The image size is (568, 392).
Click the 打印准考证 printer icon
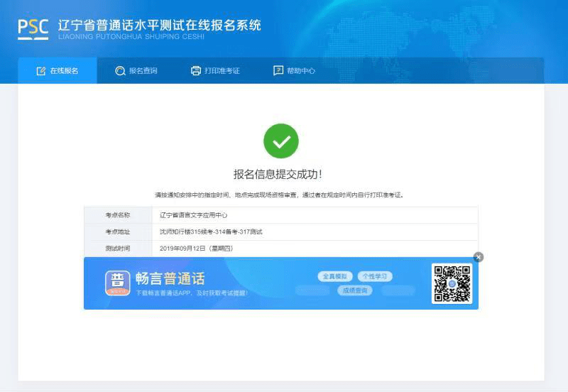click(x=196, y=71)
